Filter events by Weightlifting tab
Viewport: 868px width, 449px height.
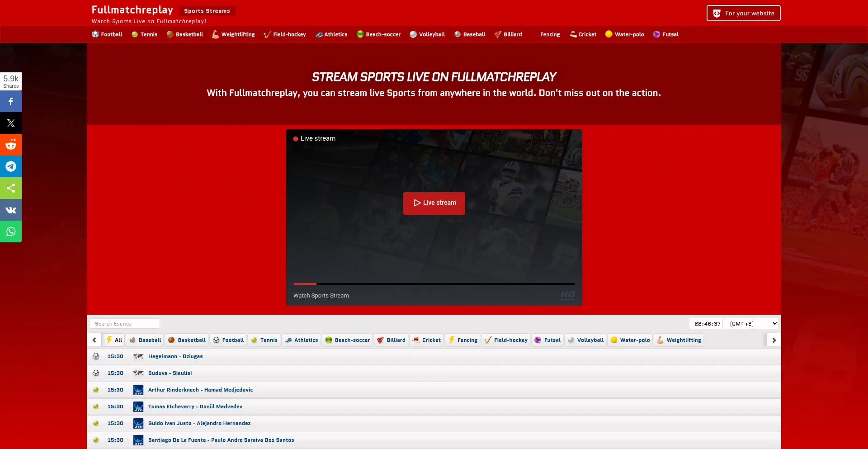coord(679,340)
